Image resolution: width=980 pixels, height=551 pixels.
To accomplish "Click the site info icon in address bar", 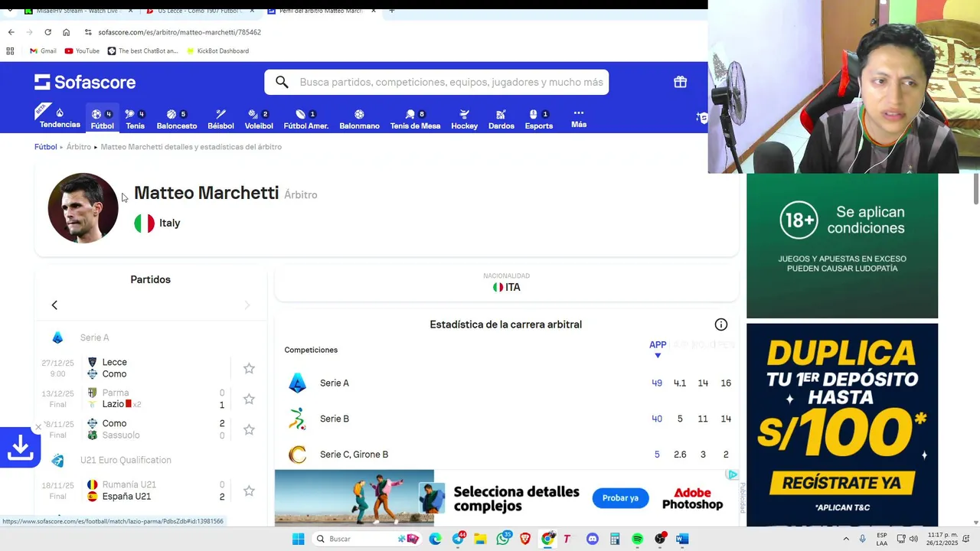I will [88, 32].
